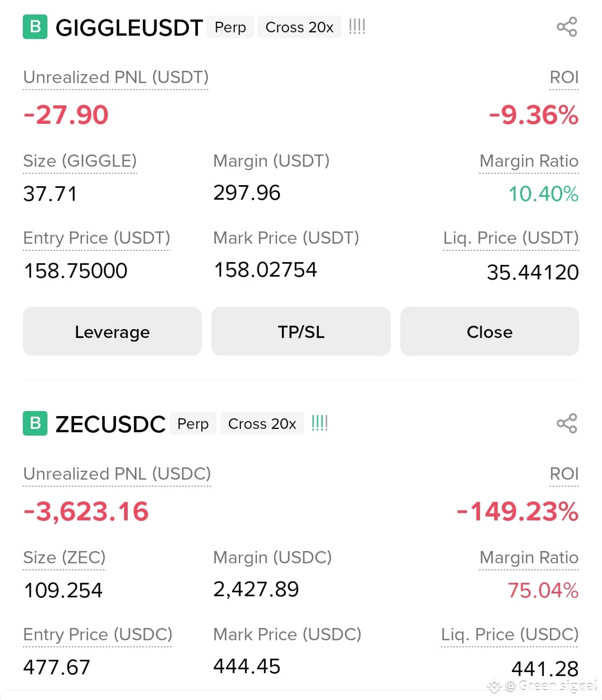Open the GIGGLEUSDT pair title
602x700 pixels.
pyautogui.click(x=129, y=27)
